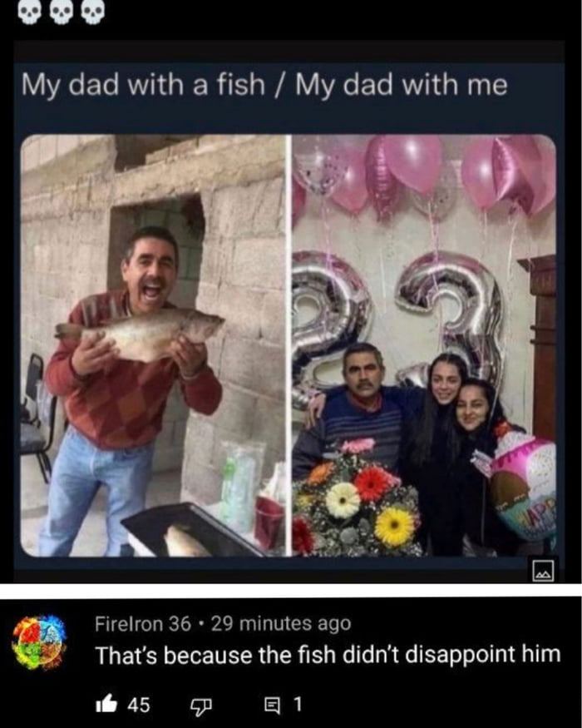Click the first skull emoji

coord(31,13)
